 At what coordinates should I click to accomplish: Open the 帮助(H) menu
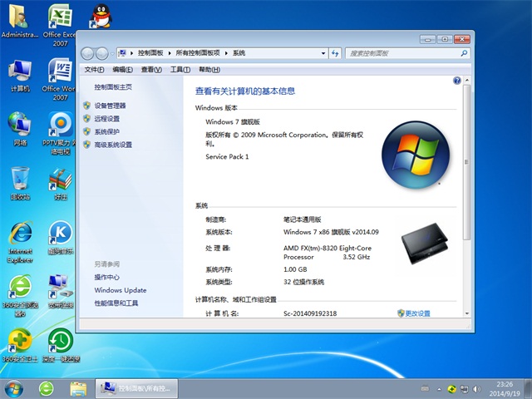(x=209, y=70)
